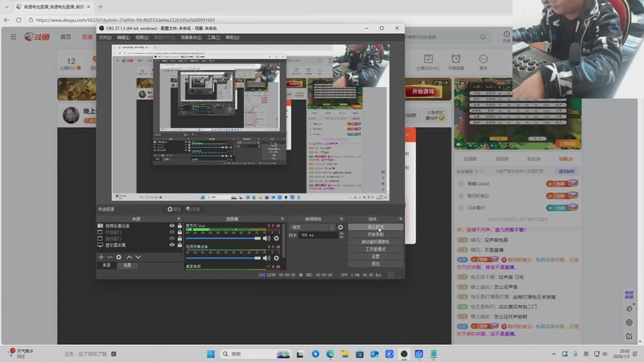Image resolution: width=644 pixels, height=362 pixels.
Task: Pop out the 转场特效 dock panel icon
Action: coord(341,219)
